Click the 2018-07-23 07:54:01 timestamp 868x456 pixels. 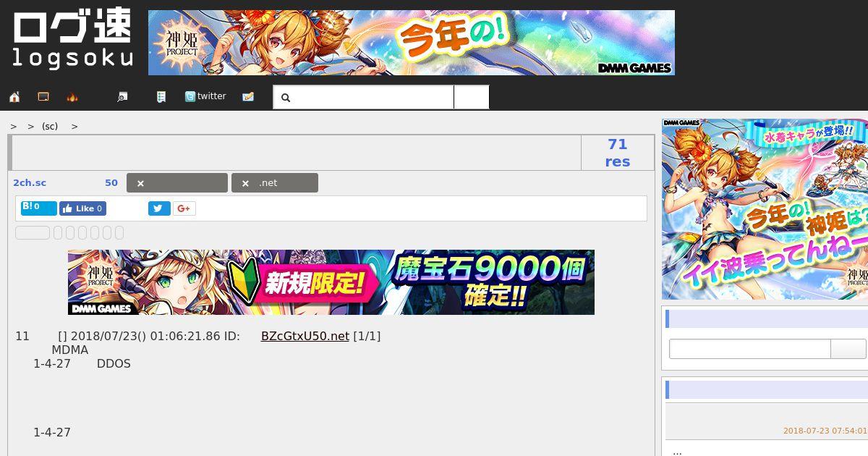825,431
